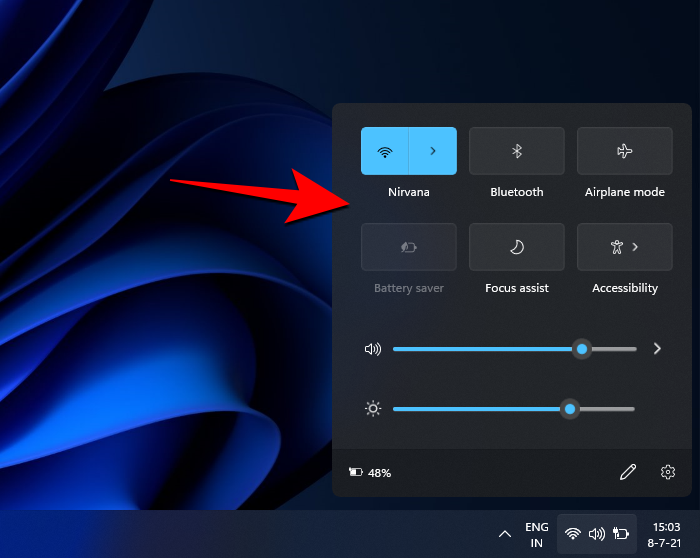The width and height of the screenshot is (700, 558).
Task: Turn on Airplane mode tile
Action: (624, 151)
